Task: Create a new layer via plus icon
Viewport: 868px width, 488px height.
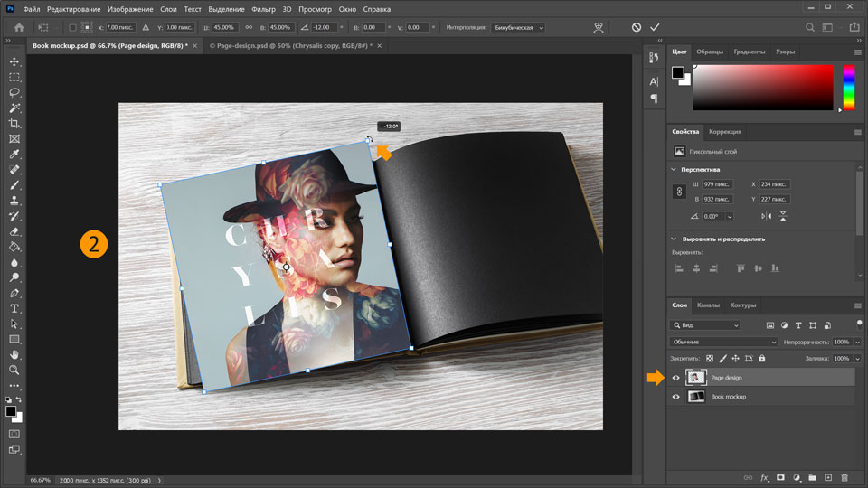Action: point(828,477)
